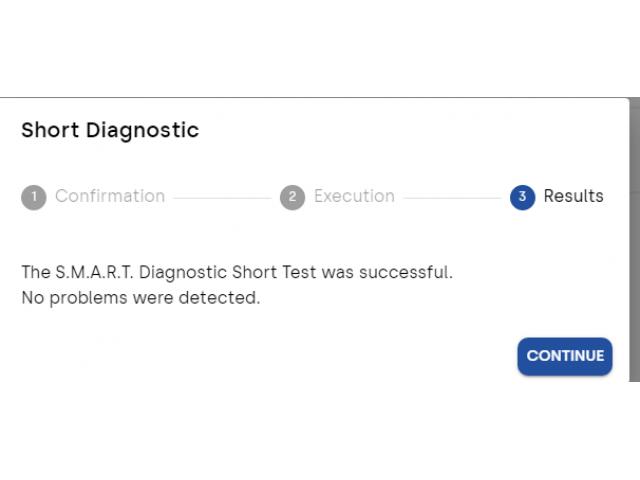The height and width of the screenshot is (480, 640).
Task: Click the dimmed backdrop above the dialog
Action: [320, 50]
